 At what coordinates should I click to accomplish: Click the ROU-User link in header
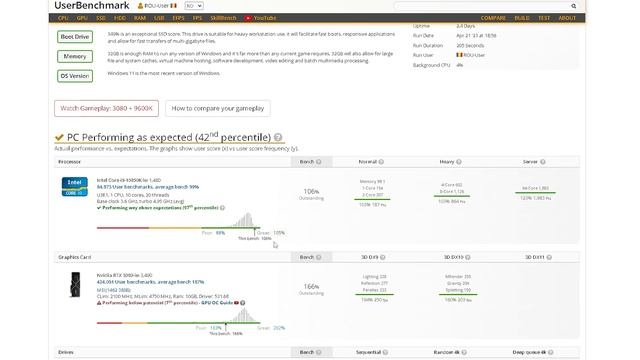(x=157, y=6)
